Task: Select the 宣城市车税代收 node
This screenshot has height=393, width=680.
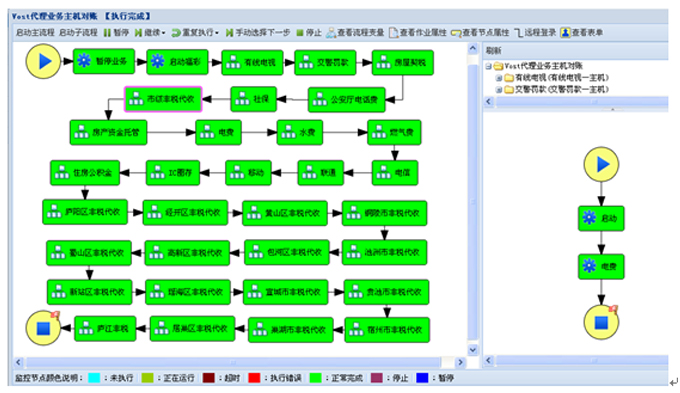Action: pos(286,292)
